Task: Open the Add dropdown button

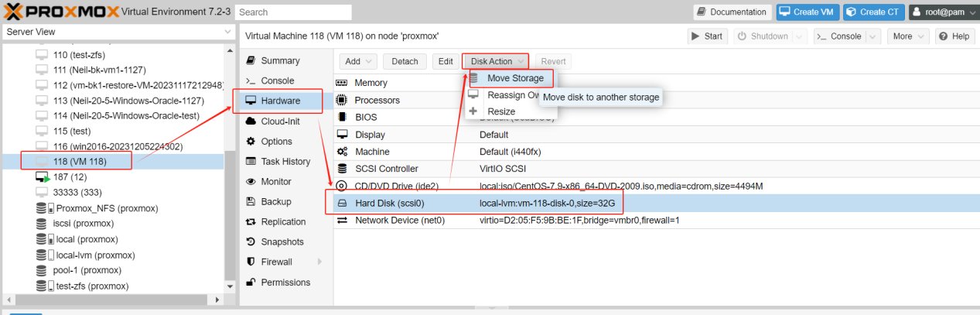Action: (x=358, y=61)
